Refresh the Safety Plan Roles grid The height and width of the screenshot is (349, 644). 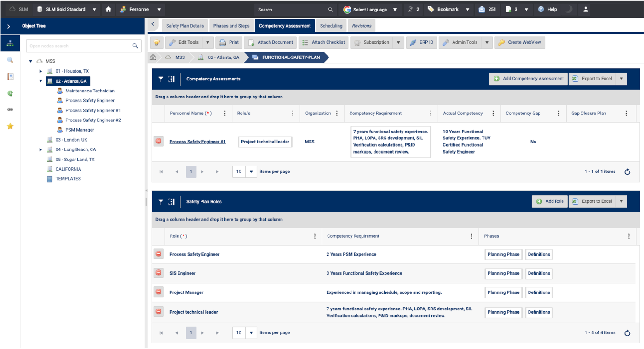coord(627,333)
